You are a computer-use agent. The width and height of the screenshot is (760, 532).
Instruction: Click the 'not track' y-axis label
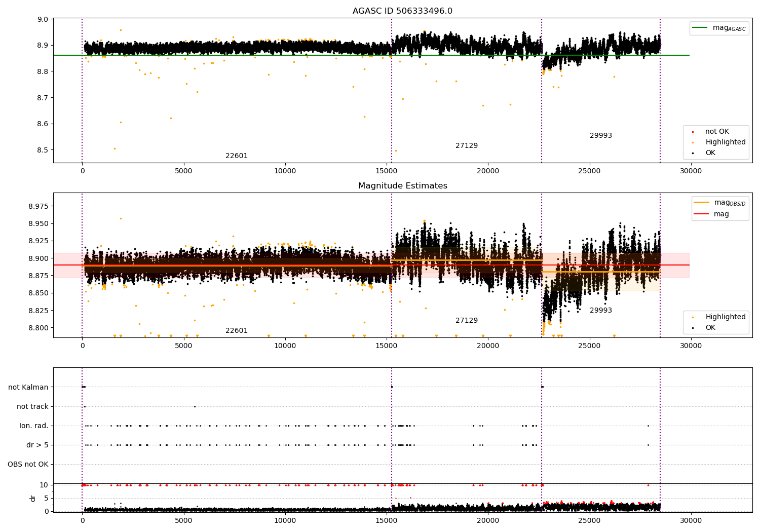pos(32,407)
